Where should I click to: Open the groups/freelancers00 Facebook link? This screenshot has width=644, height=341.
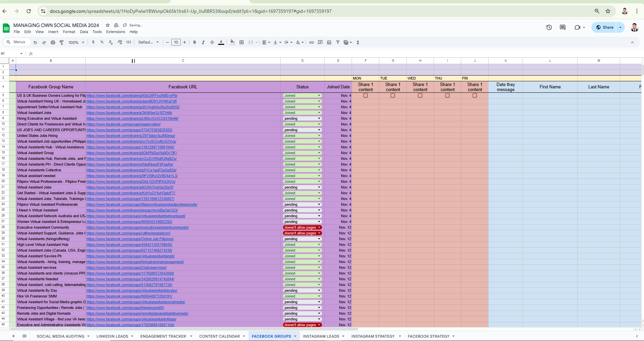click(x=125, y=308)
